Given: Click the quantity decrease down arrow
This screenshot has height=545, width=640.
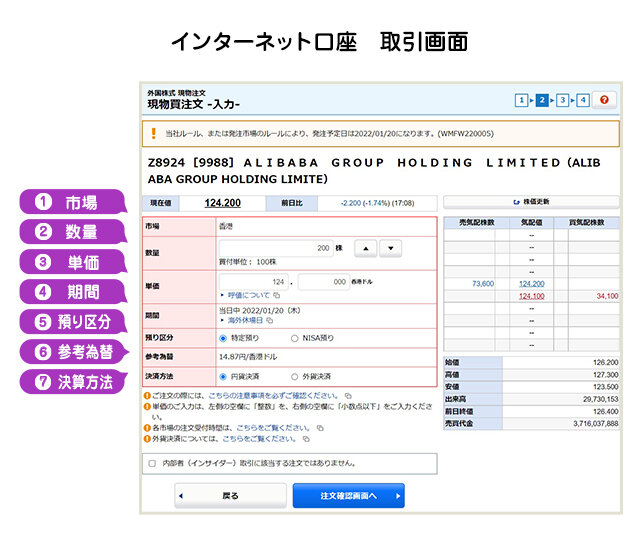Looking at the screenshot, I should click(x=390, y=248).
